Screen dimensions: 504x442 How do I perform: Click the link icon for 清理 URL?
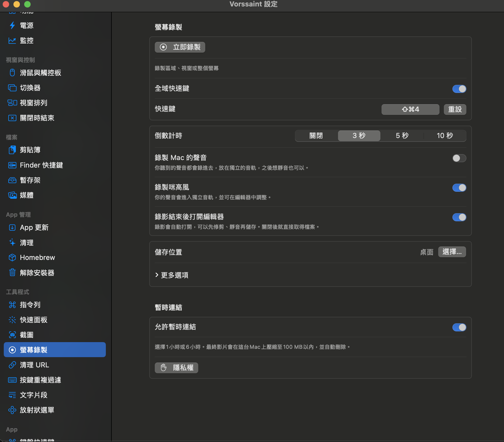[x=12, y=365]
